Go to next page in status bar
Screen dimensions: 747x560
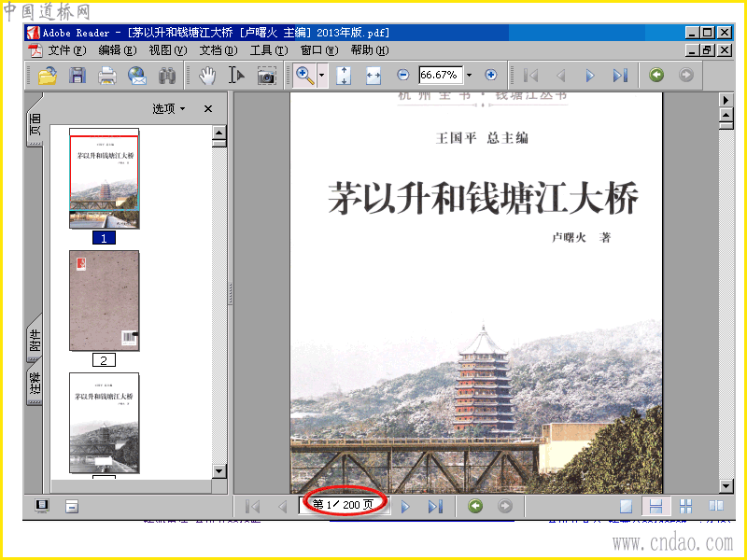405,506
